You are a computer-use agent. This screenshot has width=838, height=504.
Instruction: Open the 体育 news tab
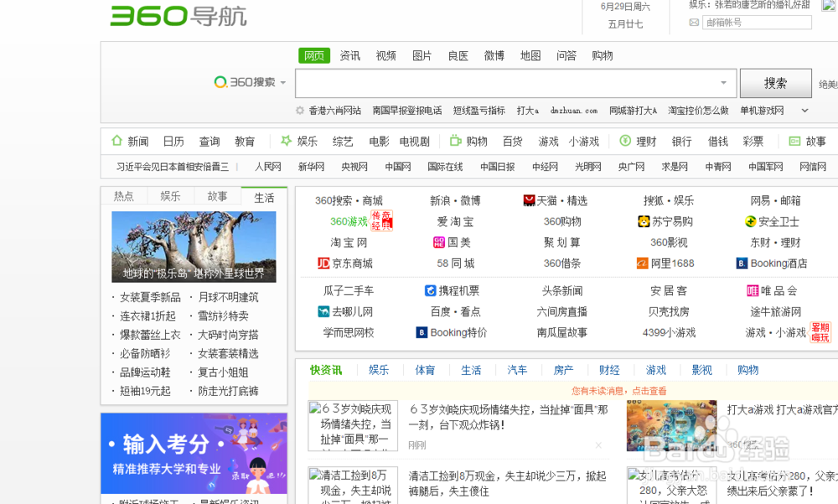click(425, 370)
